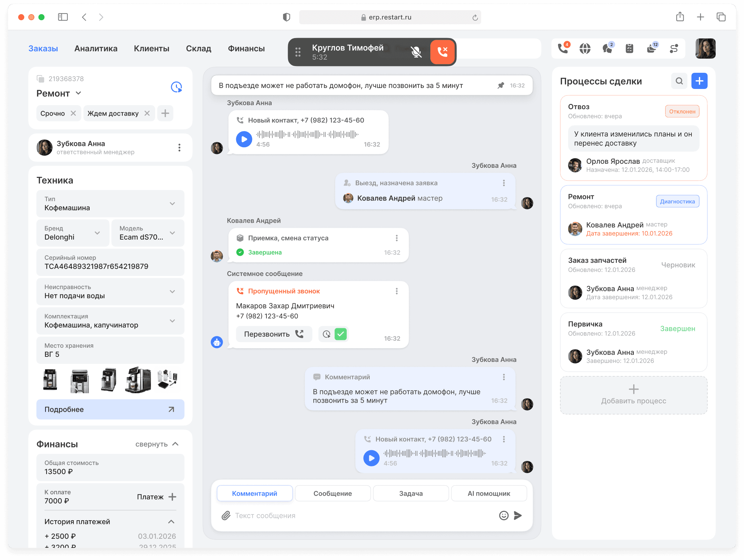Select the workflow/share icon in top toolbar
The image size is (744, 560).
coord(674,49)
